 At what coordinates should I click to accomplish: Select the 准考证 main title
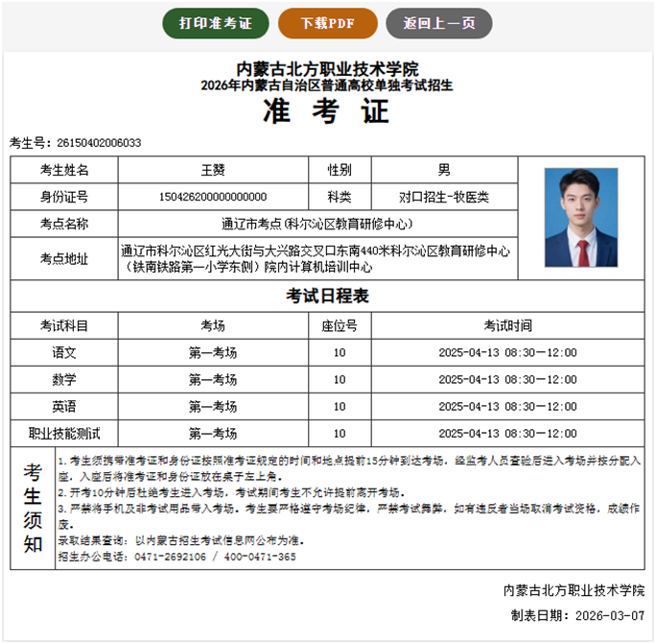[327, 112]
